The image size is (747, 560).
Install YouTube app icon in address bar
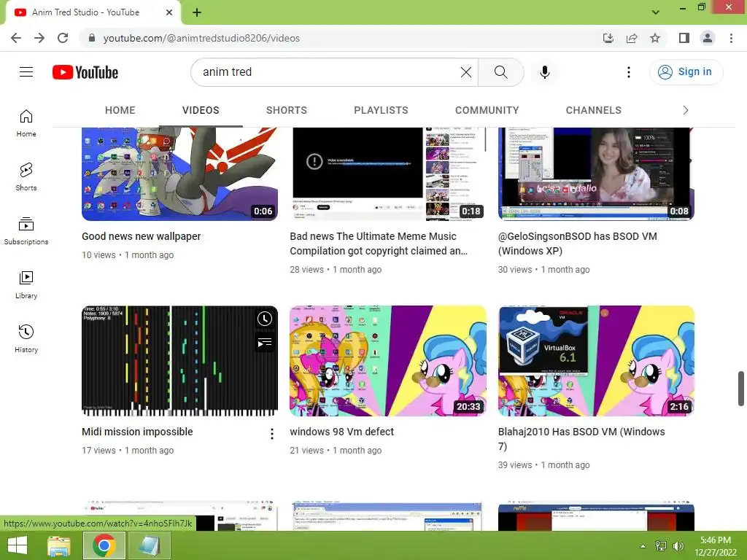[x=608, y=38]
